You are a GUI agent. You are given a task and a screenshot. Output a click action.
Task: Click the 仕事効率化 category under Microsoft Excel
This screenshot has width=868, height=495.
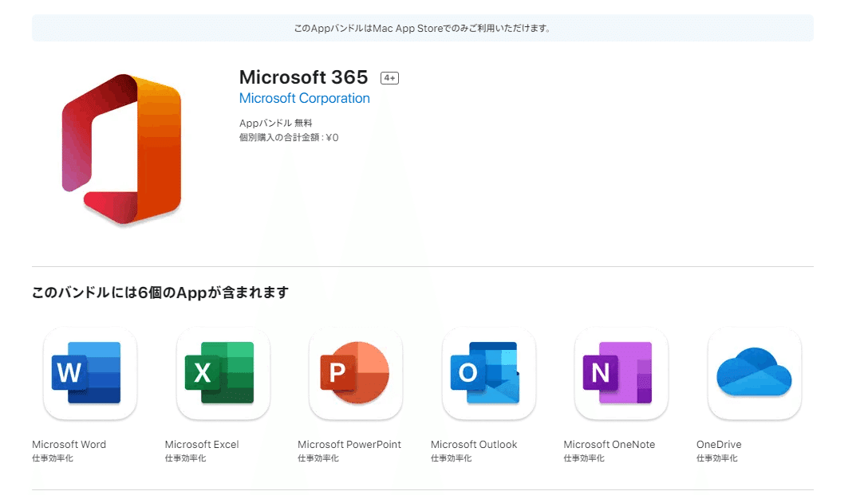pos(185,458)
